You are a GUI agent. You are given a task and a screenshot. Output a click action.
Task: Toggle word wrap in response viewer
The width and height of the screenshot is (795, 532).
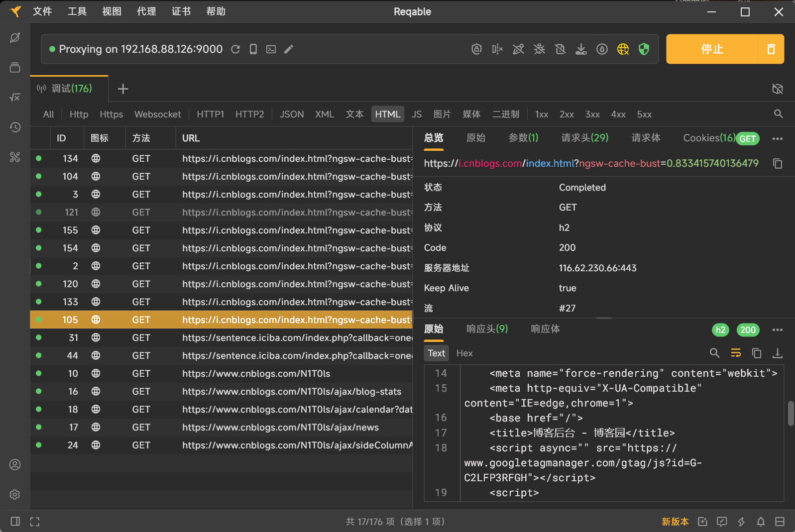point(736,353)
